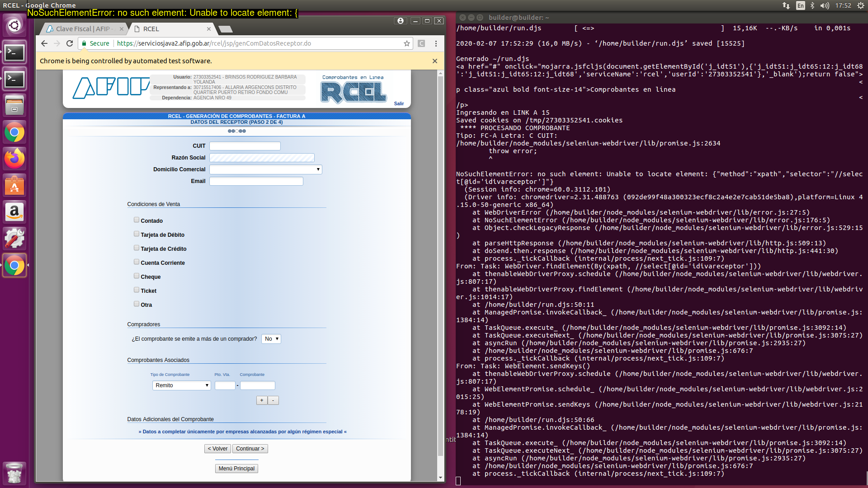The image size is (868, 488).
Task: Check the Ticket checkbox
Action: (x=137, y=290)
